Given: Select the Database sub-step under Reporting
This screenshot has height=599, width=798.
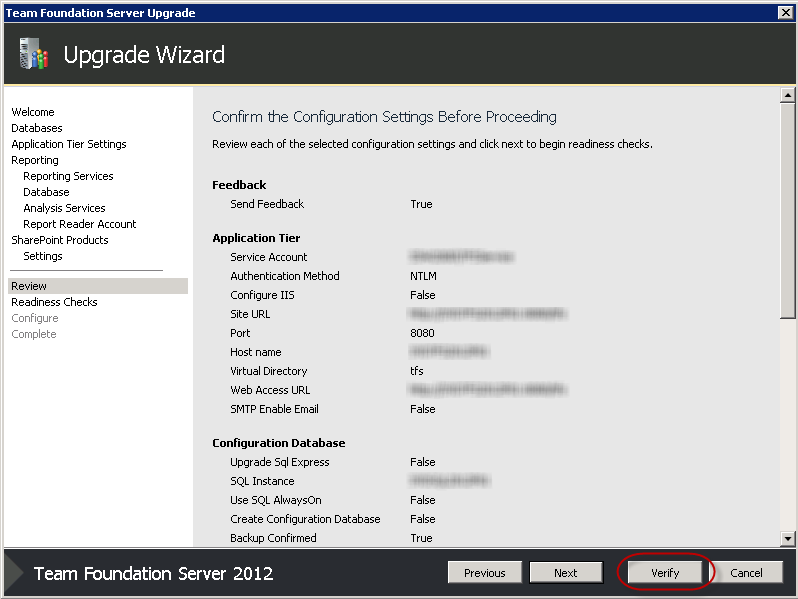Looking at the screenshot, I should pos(46,192).
